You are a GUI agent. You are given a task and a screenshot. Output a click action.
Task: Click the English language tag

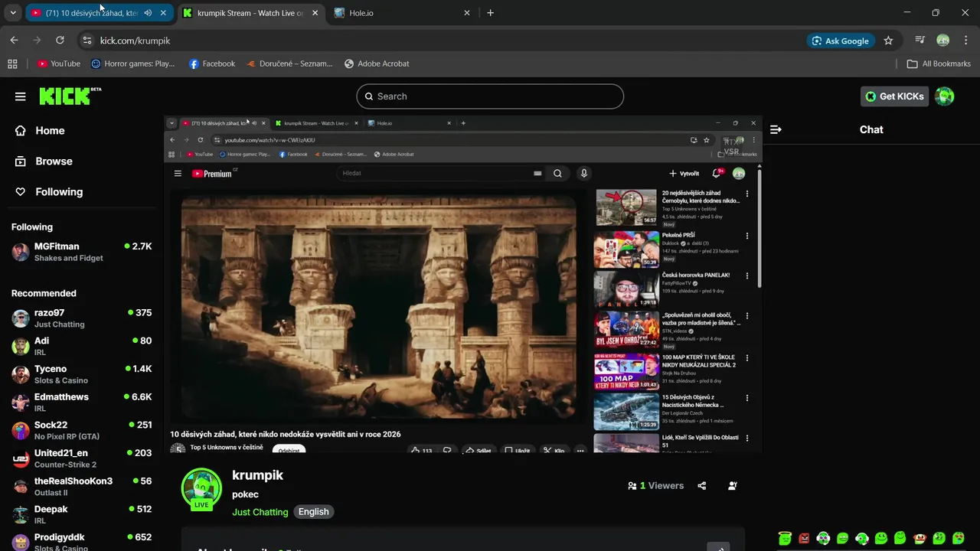(x=314, y=512)
